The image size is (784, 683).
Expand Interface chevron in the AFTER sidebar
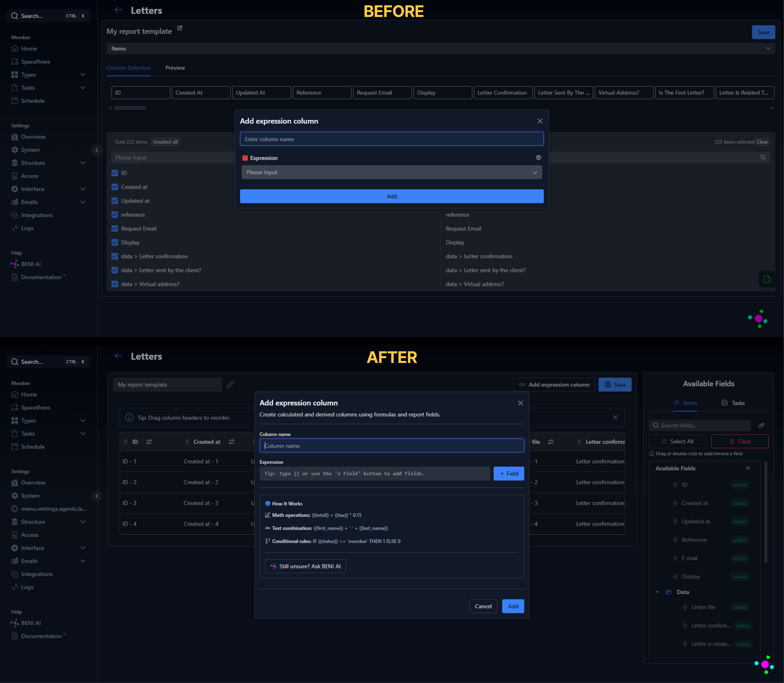click(x=83, y=548)
